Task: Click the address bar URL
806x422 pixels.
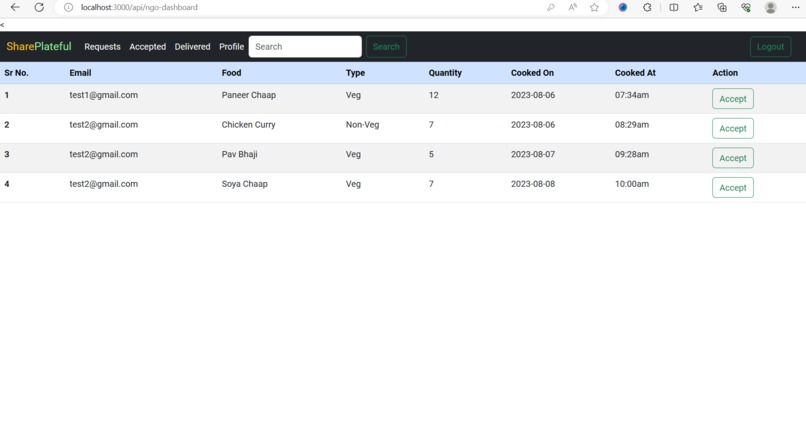Action: coord(139,7)
